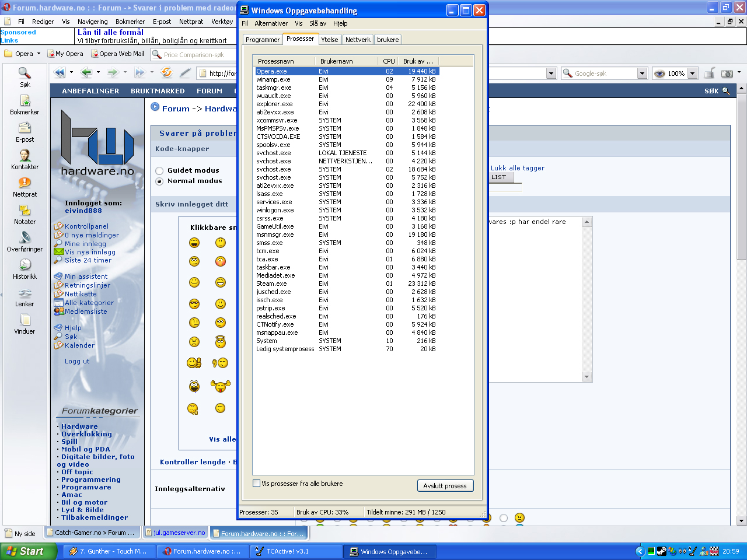Click the scroll-down arrow of the post text box
The width and height of the screenshot is (747, 560).
click(x=587, y=377)
